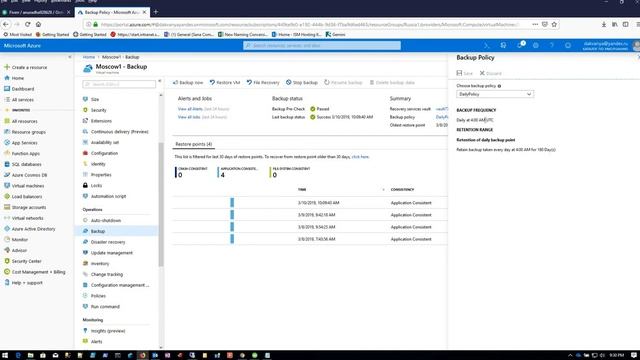This screenshot has width=640, height=360.
Task: Open SQL databases in sidebar
Action: coord(23,164)
